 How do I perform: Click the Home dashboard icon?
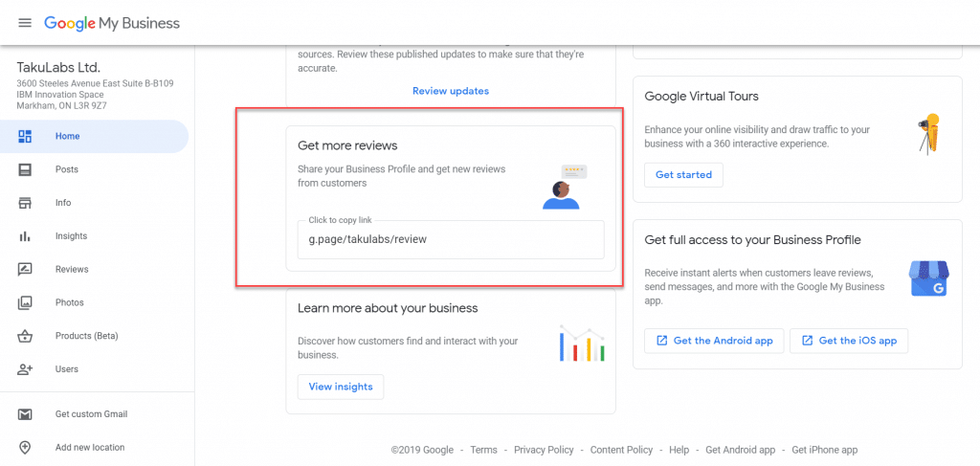click(24, 136)
